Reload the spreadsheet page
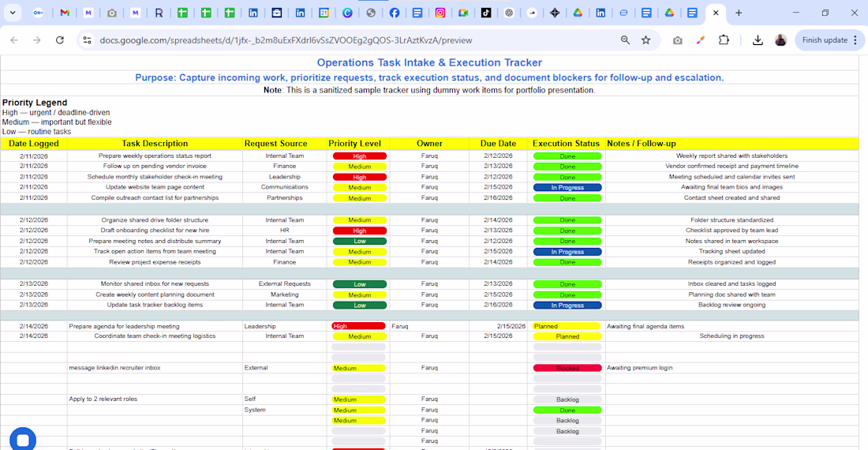 pos(60,40)
